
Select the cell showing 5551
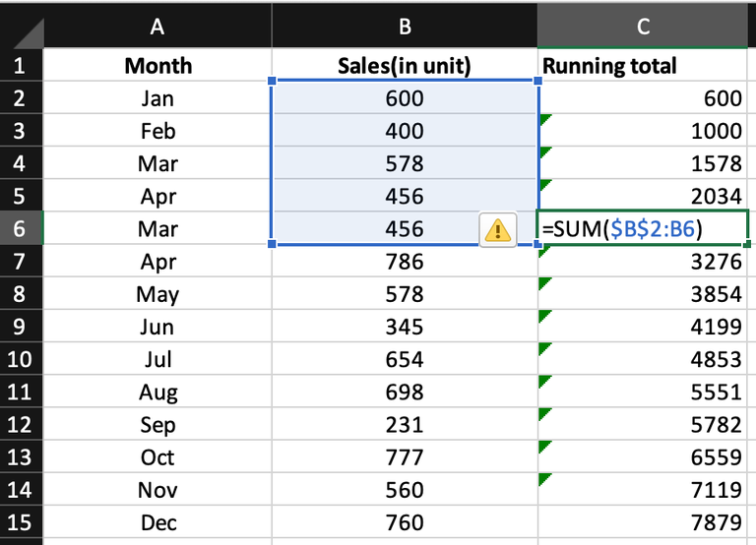click(644, 392)
